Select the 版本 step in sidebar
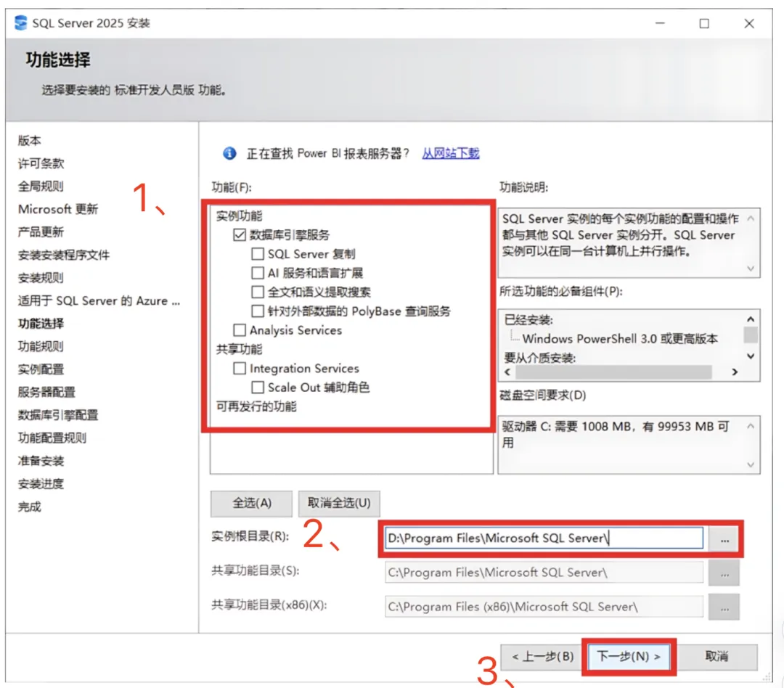The width and height of the screenshot is (784, 688). point(30,141)
